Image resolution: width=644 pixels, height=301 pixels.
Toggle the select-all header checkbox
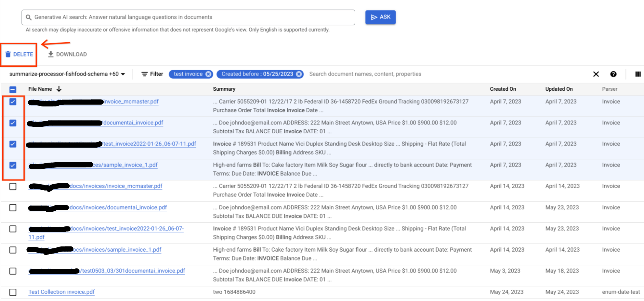pyautogui.click(x=13, y=89)
